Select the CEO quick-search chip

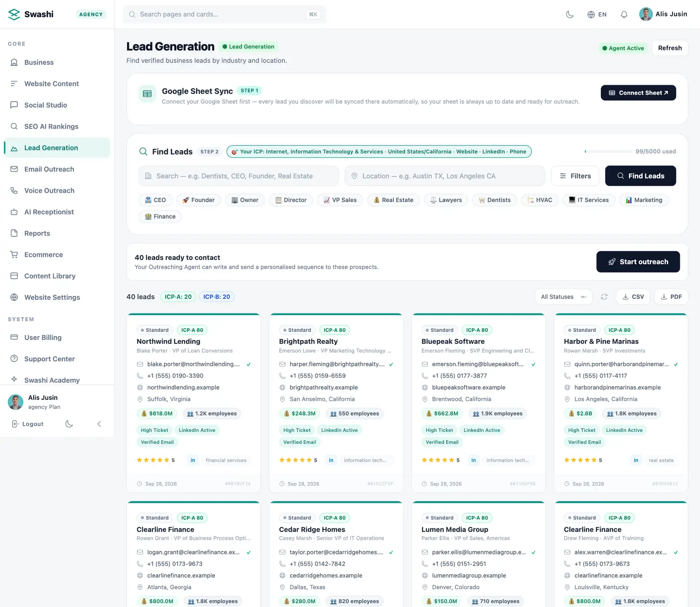[155, 200]
